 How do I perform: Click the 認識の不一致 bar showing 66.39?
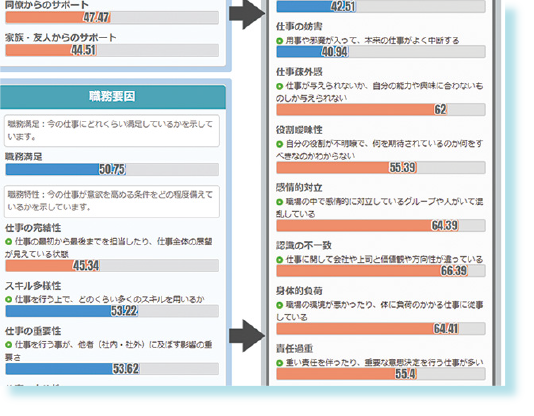(381, 271)
